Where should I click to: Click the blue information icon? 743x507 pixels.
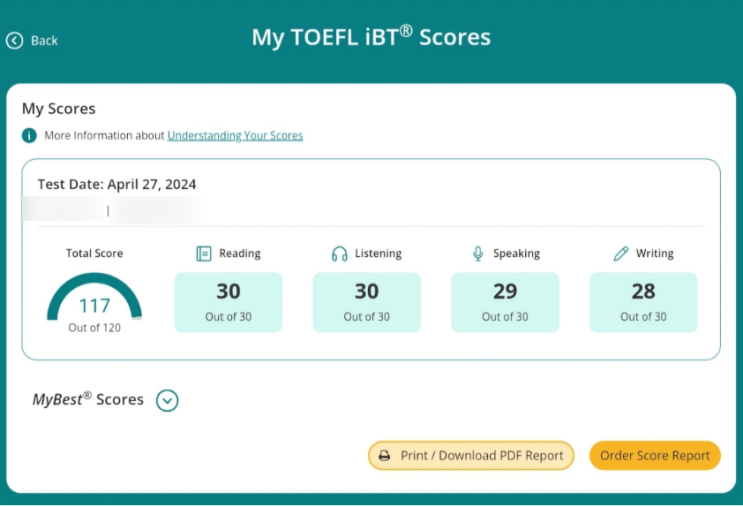coord(29,136)
